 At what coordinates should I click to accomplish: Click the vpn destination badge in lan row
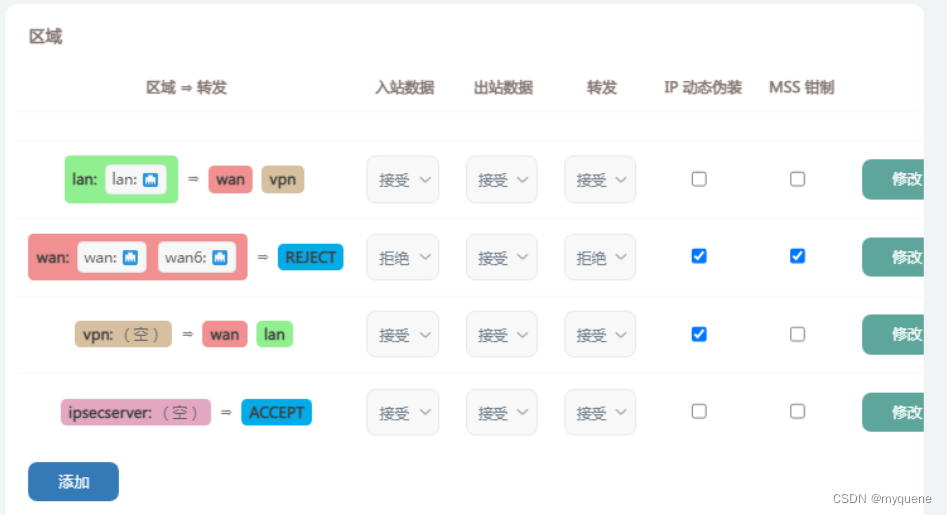283,180
